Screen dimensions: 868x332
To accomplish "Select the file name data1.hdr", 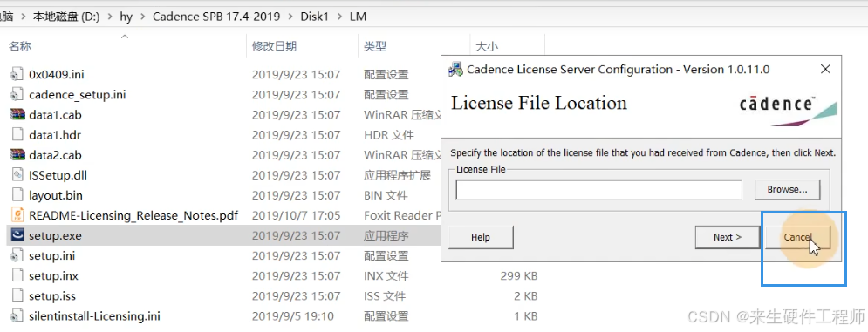I will click(55, 134).
